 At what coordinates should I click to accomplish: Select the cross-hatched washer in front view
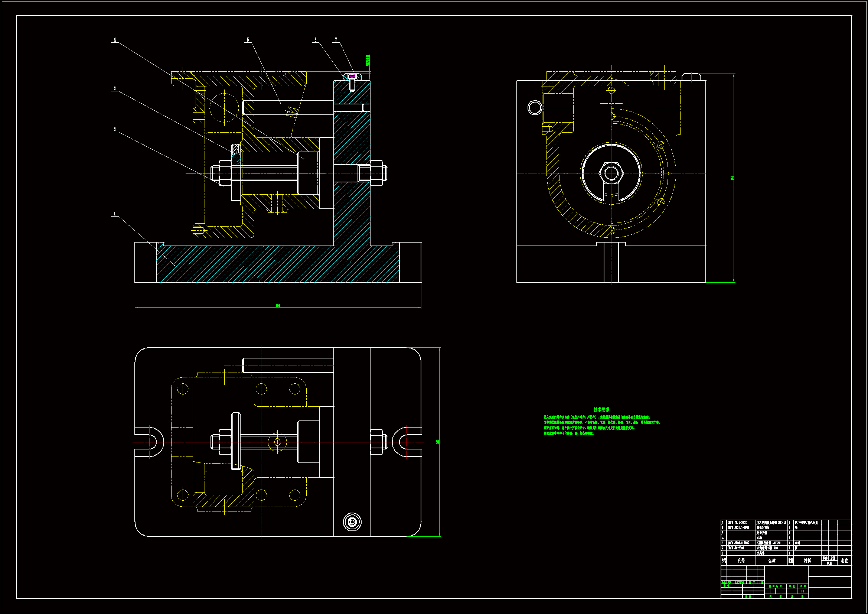(x=235, y=149)
